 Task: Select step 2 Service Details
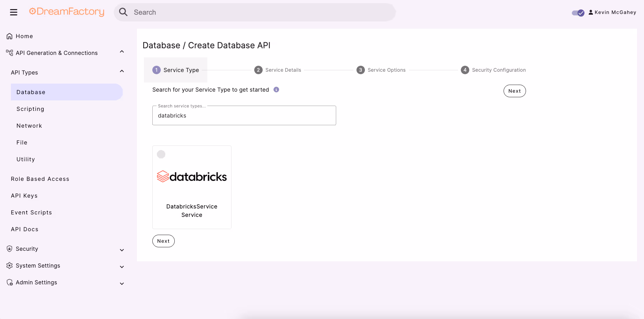[x=278, y=70]
